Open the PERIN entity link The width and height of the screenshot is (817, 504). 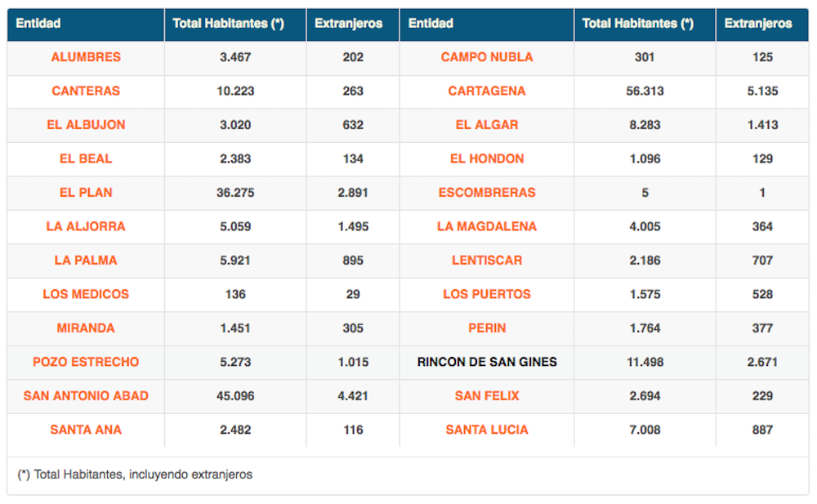point(487,328)
